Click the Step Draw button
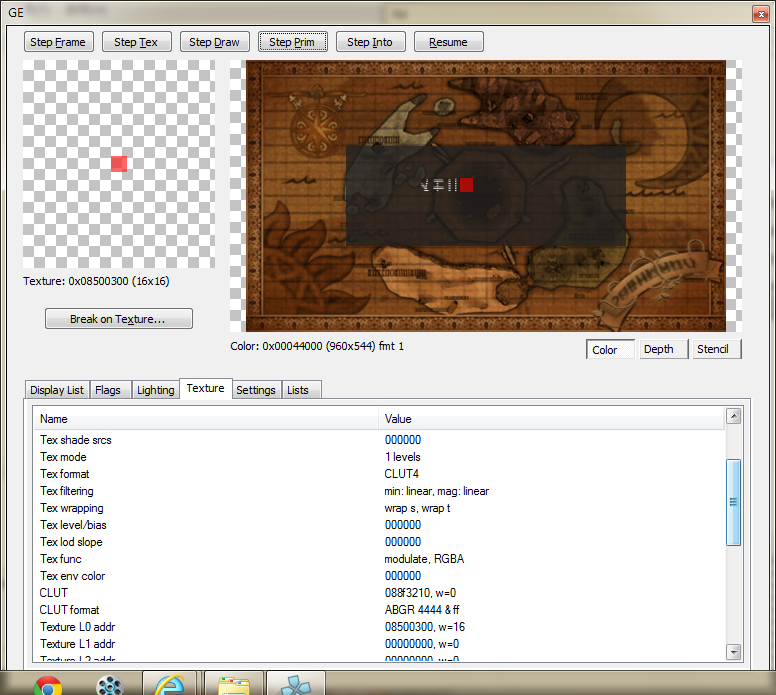 click(214, 42)
